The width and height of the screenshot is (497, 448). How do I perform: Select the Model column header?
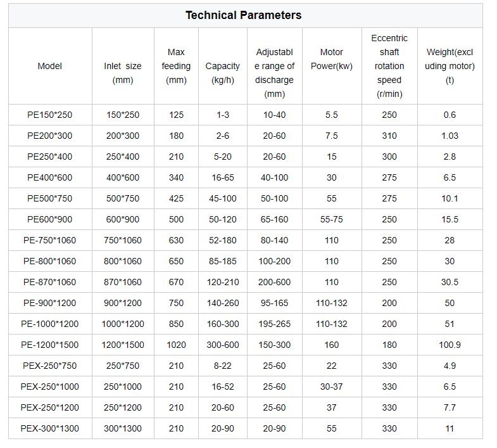50,66
